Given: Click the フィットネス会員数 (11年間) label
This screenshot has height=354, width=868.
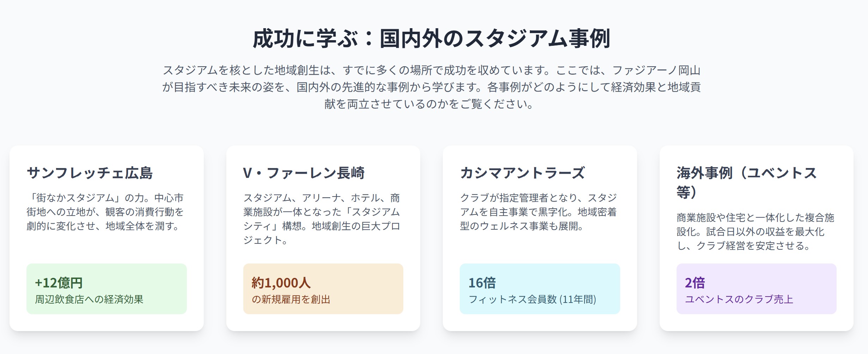Looking at the screenshot, I should tap(532, 299).
